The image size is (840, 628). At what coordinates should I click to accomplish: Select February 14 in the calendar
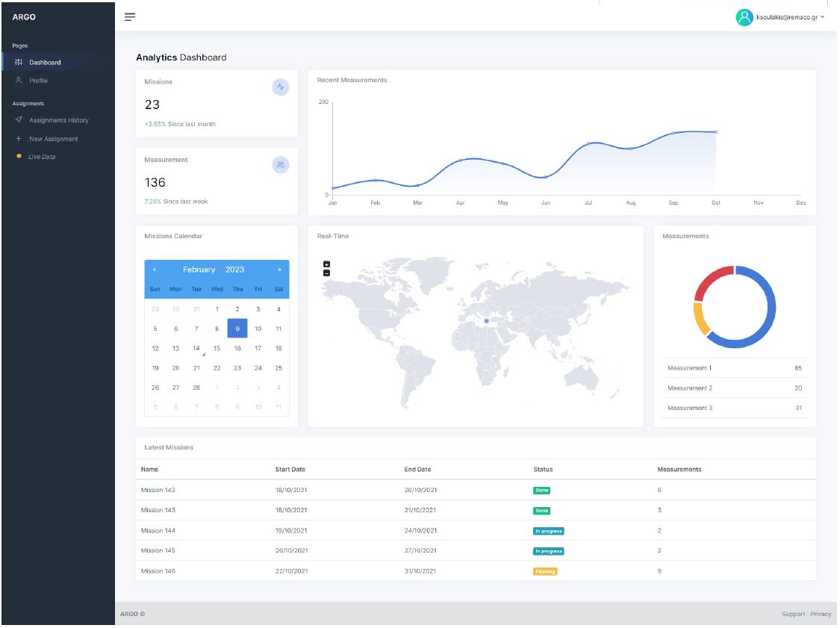196,348
